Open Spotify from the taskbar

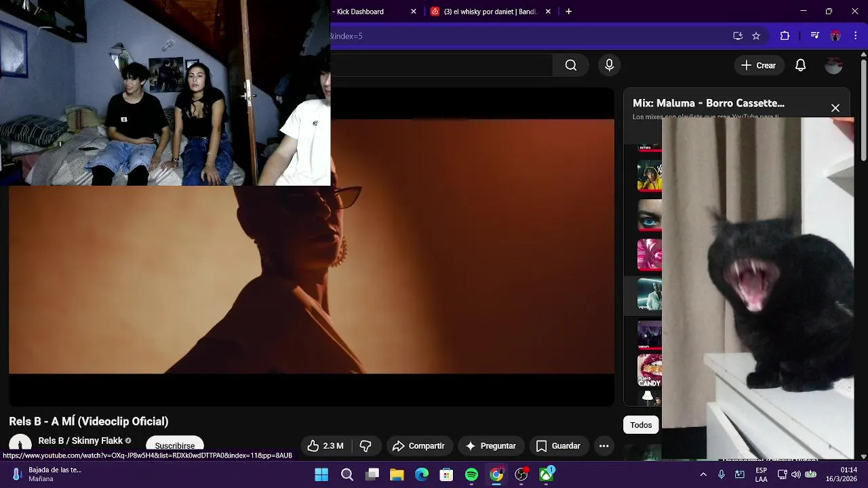point(471,474)
